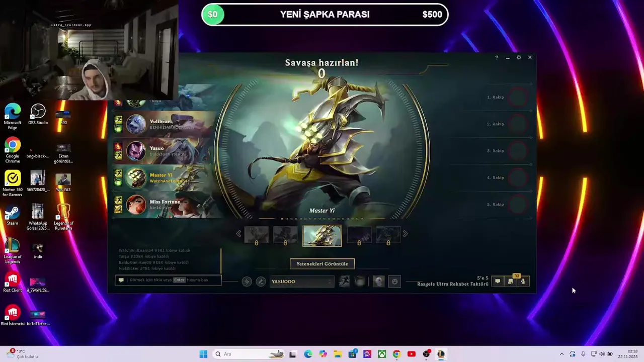Open the Windows Start menu
The width and height of the screenshot is (644, 362).
(203, 354)
